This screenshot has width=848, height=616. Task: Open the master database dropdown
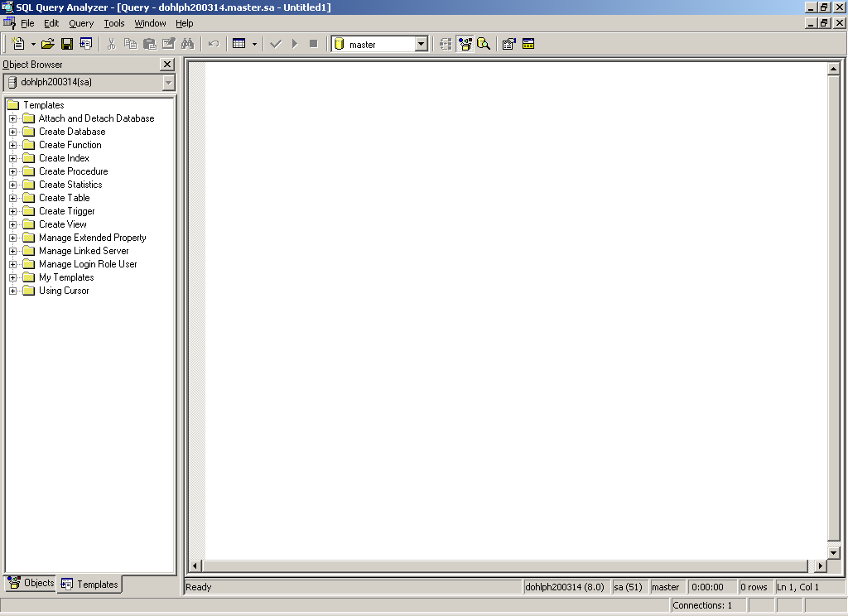pyautogui.click(x=422, y=45)
